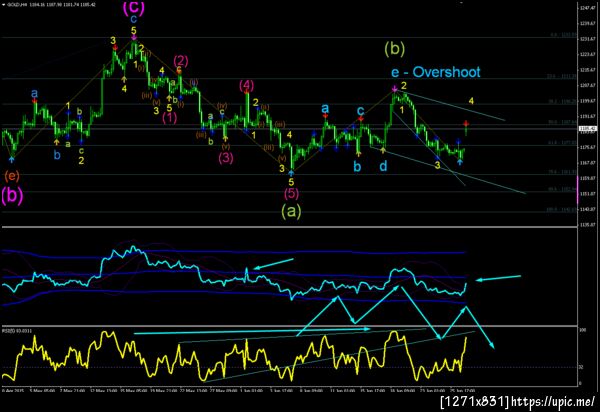Image resolution: width=600 pixels, height=412 pixels.
Task: Click the blue "d" wave label
Action: click(383, 166)
